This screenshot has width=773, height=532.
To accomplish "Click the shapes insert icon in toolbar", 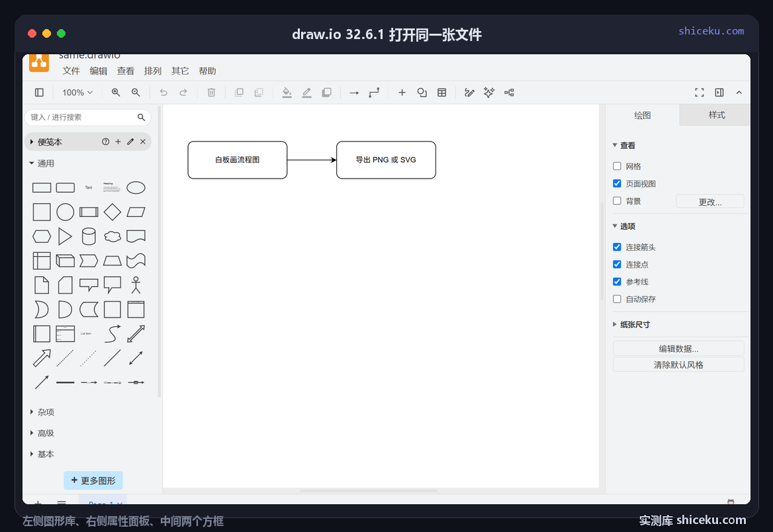I will click(x=422, y=93).
